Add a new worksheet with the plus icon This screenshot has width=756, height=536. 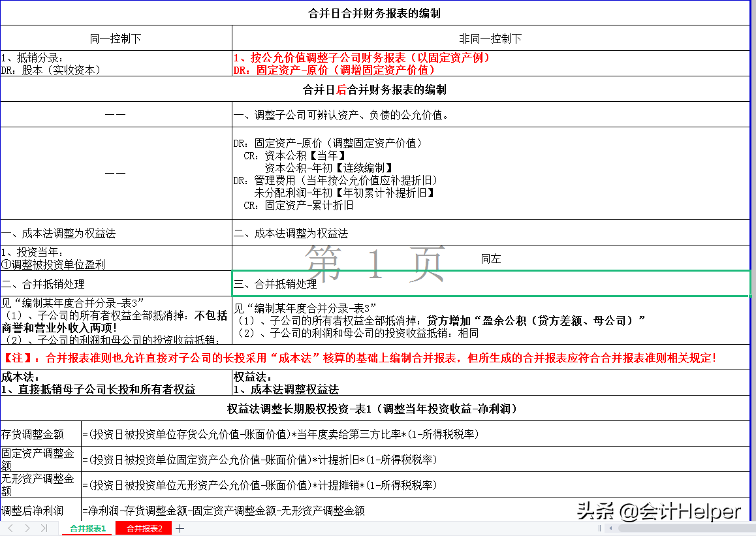(179, 529)
